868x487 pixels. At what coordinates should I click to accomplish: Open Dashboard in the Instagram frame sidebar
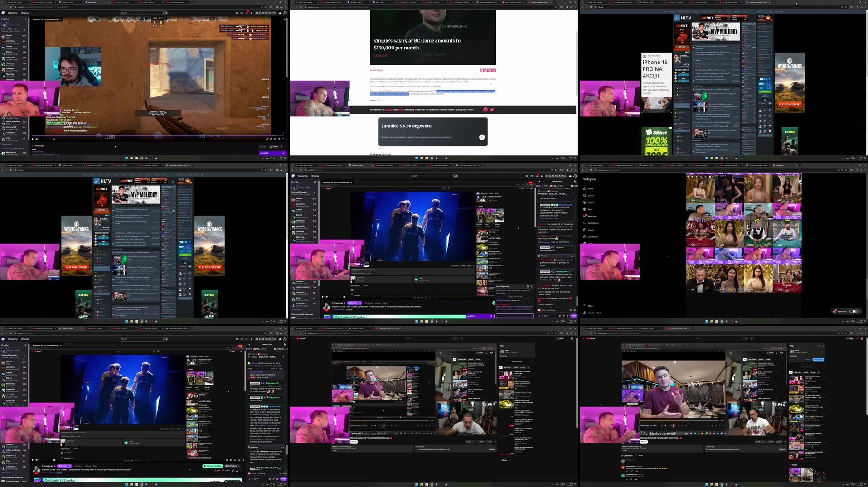[591, 236]
